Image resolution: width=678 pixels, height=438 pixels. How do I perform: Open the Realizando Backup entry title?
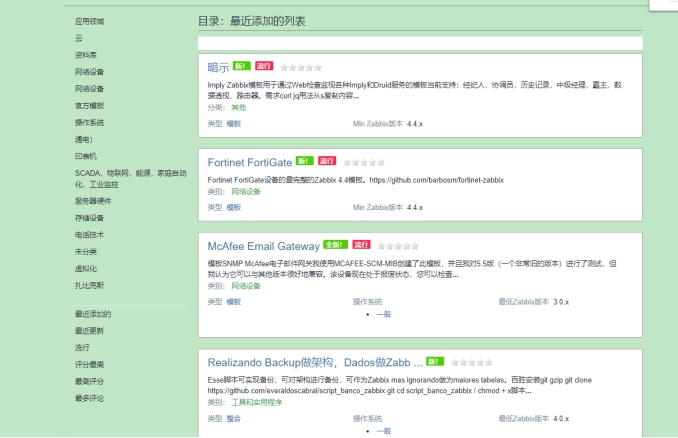(x=315, y=363)
